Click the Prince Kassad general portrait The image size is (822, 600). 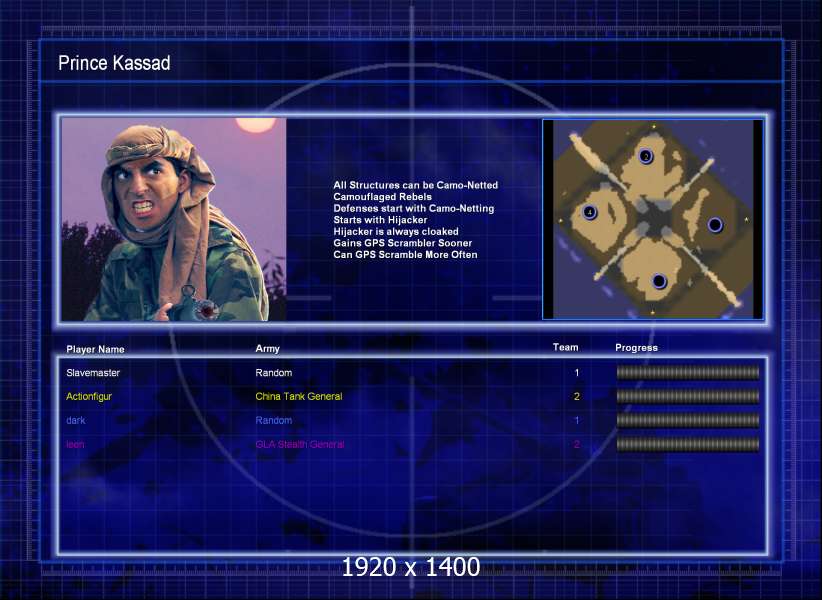(174, 219)
